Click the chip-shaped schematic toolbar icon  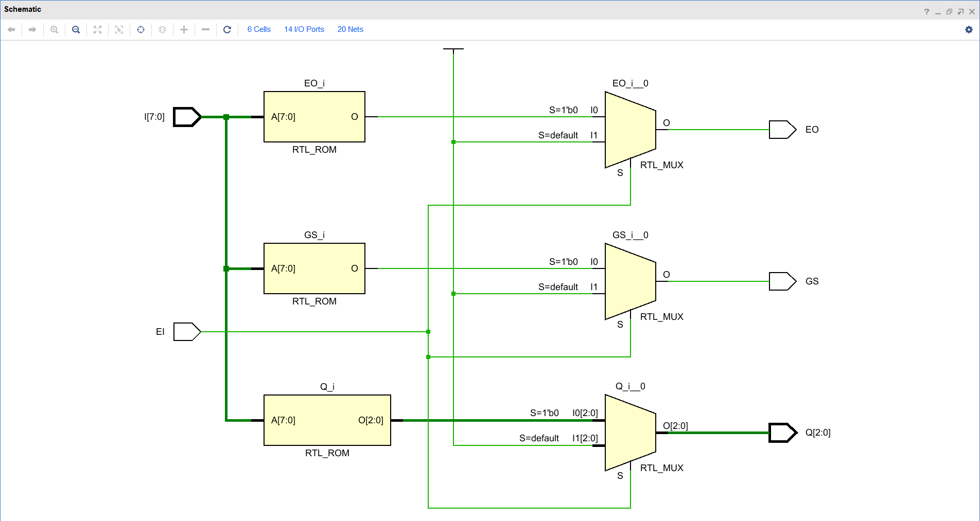click(x=162, y=29)
